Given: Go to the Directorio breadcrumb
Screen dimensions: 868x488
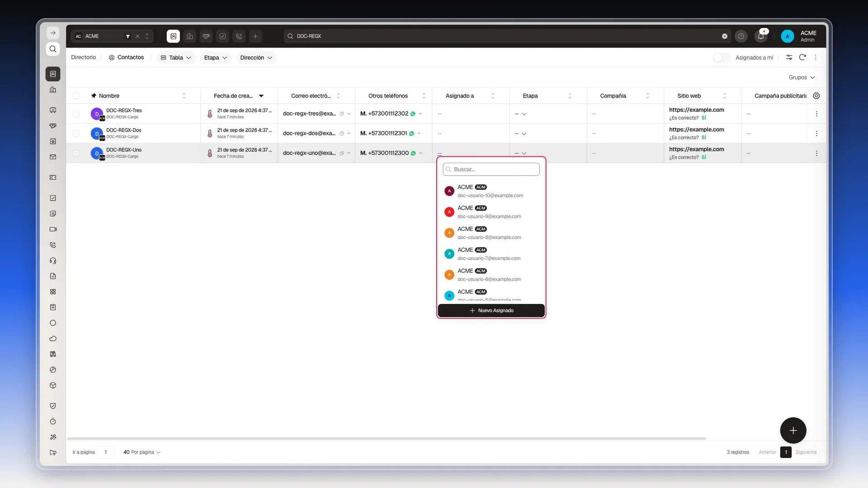Looking at the screenshot, I should click(x=84, y=57).
